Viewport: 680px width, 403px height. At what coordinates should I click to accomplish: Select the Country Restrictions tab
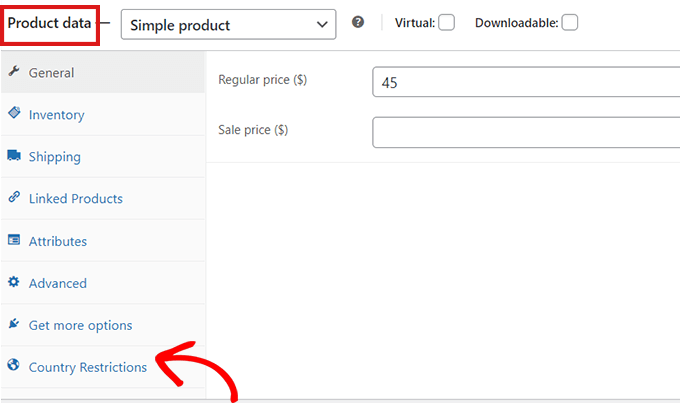click(x=88, y=367)
